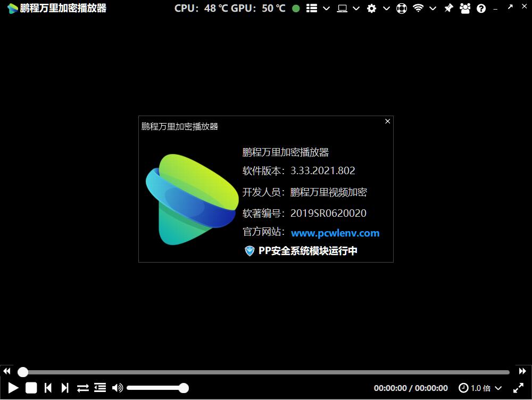Click the green status dot indicator
The width and height of the screenshot is (532, 400).
pos(296,9)
